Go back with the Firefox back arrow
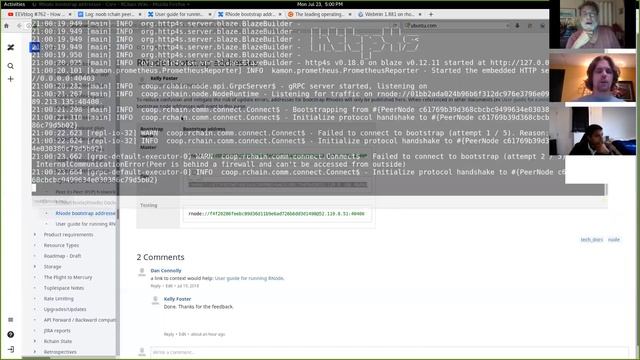The image size is (640, 360). pyautogui.click(x=19, y=26)
